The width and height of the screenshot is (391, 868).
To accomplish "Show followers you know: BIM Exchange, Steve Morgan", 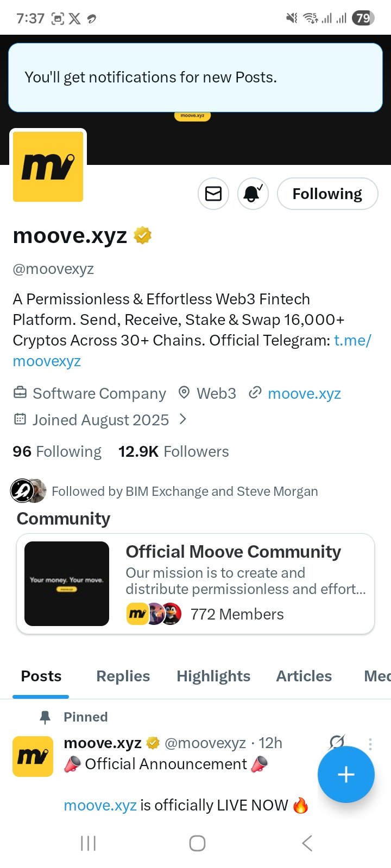I will (164, 491).
